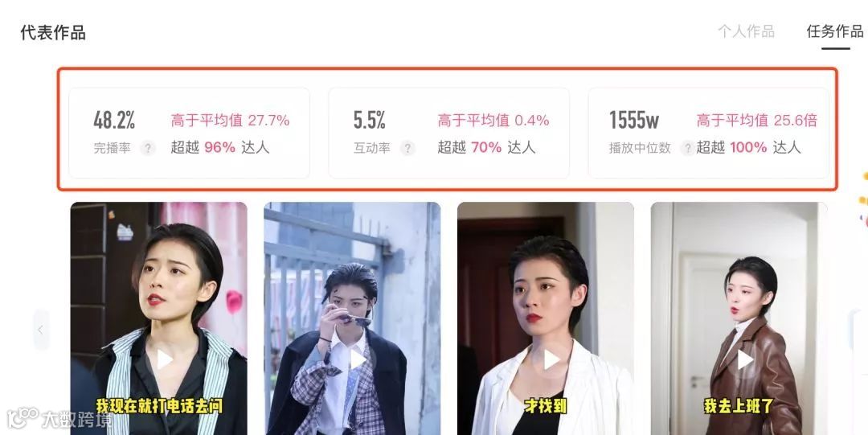Open the white blazer video thumbnail

[546, 318]
